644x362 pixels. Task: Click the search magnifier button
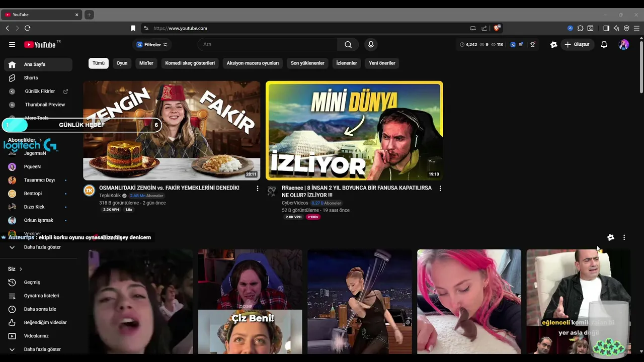[x=348, y=45]
